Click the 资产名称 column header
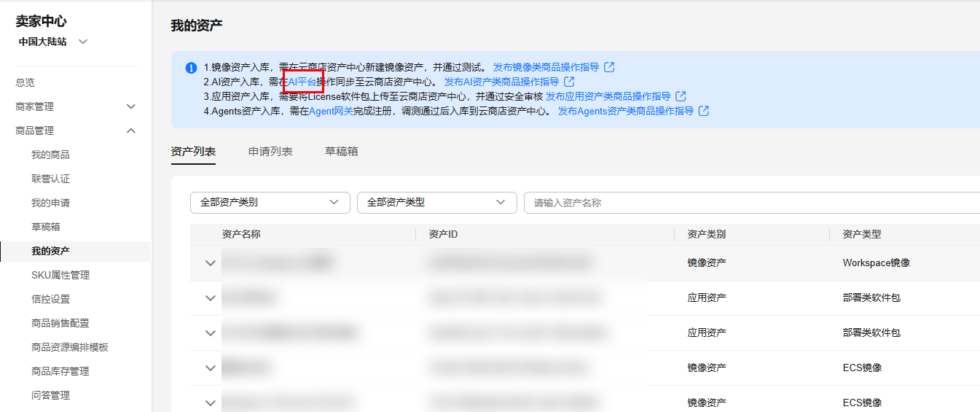This screenshot has width=980, height=412. point(241,234)
